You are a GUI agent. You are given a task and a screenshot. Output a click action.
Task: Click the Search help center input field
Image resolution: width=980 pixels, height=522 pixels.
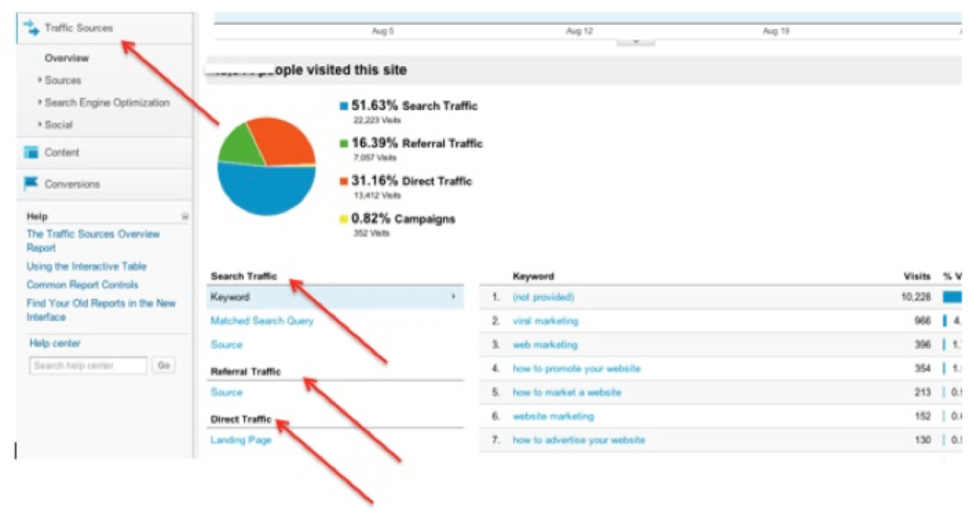point(88,365)
